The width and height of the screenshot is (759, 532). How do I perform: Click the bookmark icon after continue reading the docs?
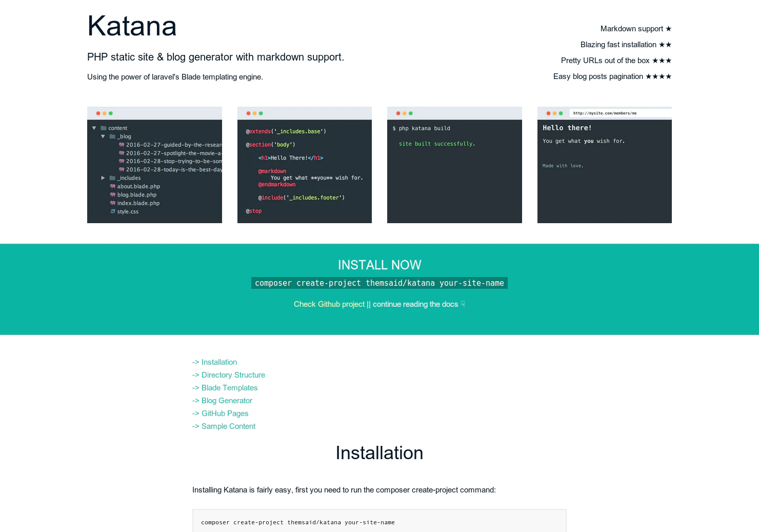coord(463,304)
